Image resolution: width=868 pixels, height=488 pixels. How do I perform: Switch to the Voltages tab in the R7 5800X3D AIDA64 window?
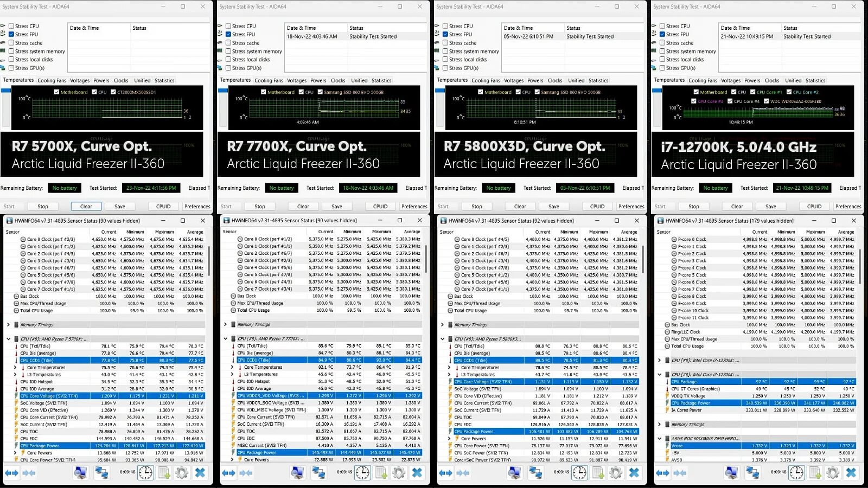(514, 80)
